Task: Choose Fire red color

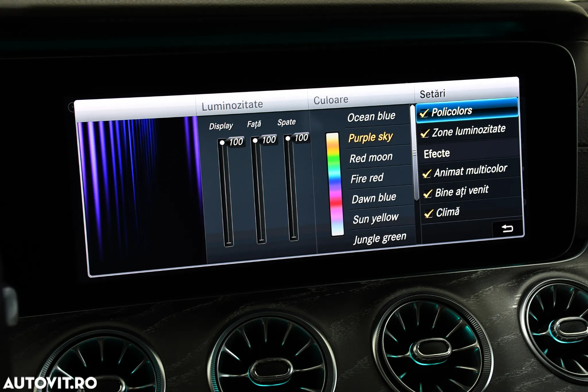Action: (x=367, y=178)
